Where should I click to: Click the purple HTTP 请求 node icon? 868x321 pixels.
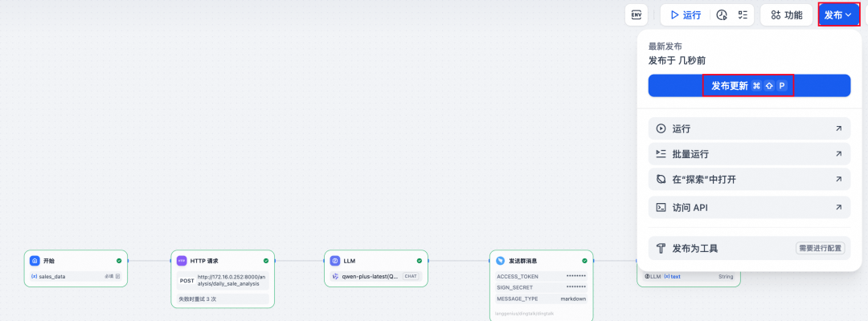pos(182,260)
